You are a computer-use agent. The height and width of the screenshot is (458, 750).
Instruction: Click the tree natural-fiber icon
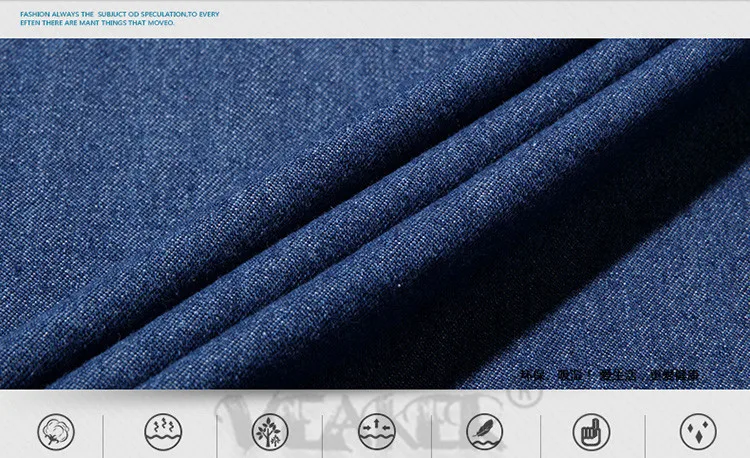(270, 432)
